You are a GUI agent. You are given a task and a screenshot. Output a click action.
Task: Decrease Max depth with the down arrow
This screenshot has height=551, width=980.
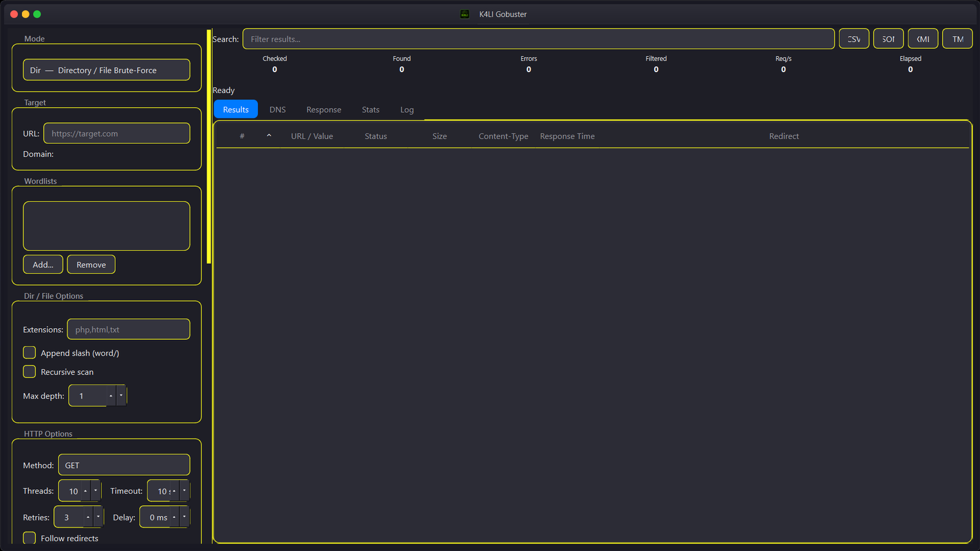pos(121,396)
